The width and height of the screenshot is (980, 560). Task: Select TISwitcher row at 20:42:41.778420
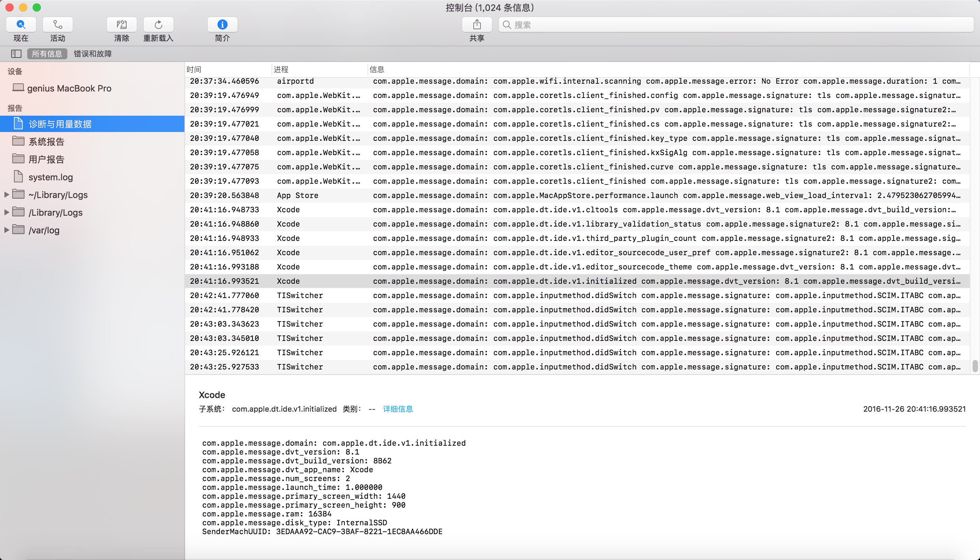tap(577, 310)
